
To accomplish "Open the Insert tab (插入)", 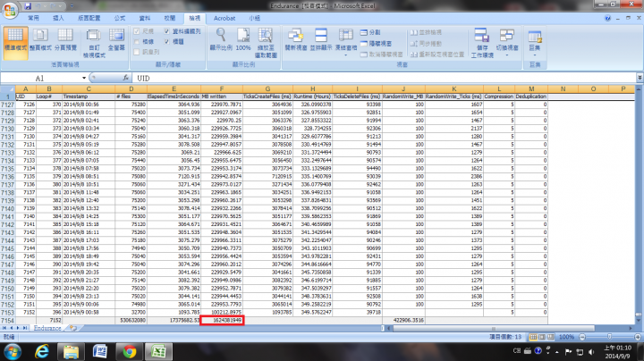I will (59, 18).
